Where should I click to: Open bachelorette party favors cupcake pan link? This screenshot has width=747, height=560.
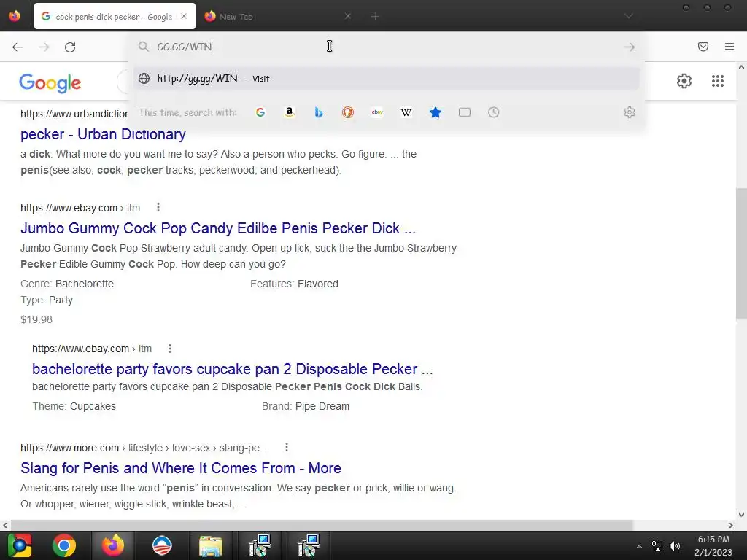point(232,369)
